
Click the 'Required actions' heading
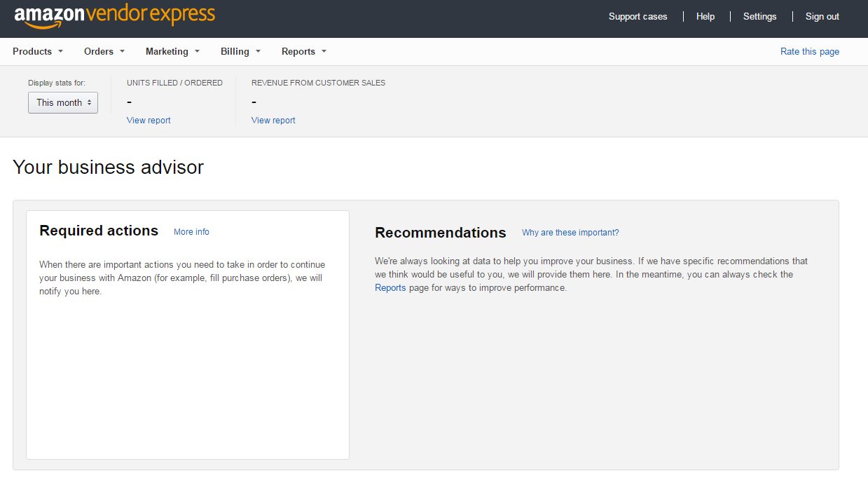coord(99,231)
